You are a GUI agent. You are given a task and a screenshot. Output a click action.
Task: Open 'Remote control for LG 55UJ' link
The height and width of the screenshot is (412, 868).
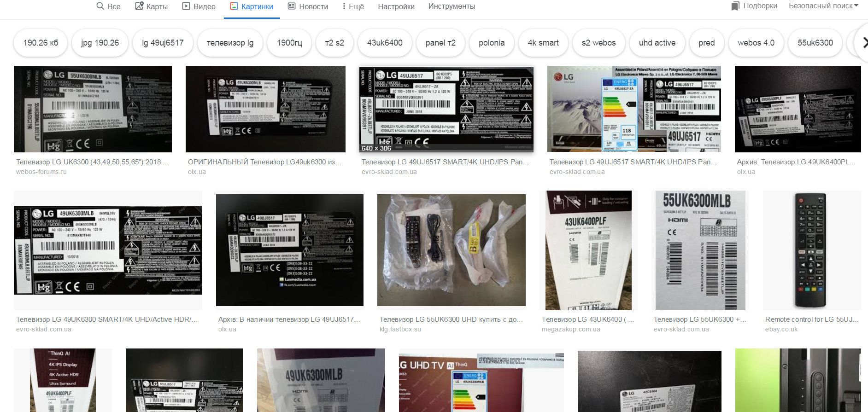(x=811, y=319)
